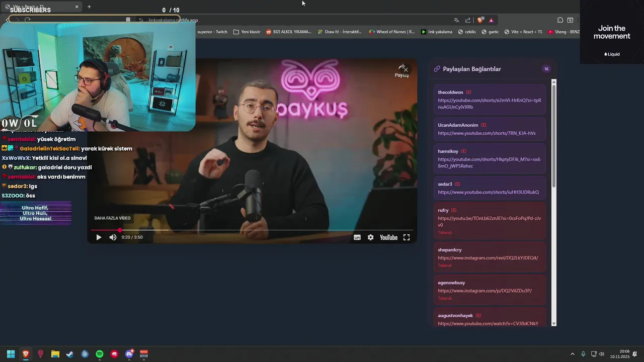Play the YouTube video
644x362 pixels.
[x=99, y=237]
